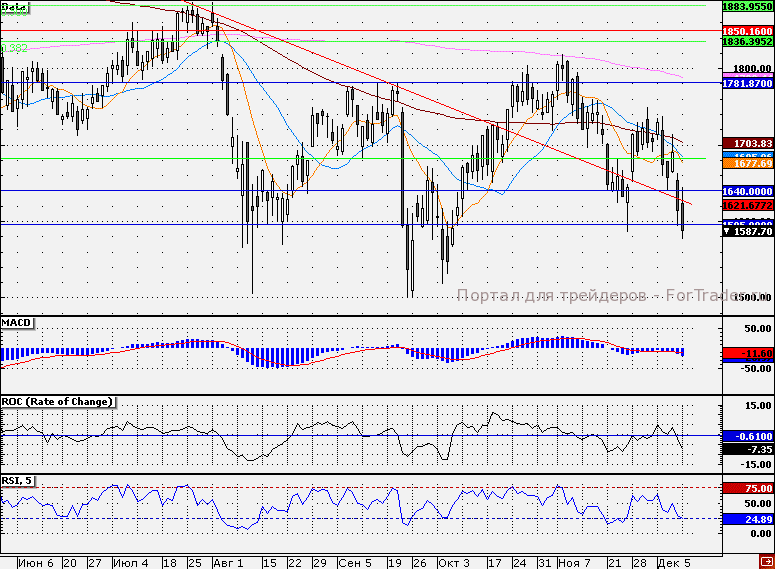Click the red 1621.6772 trendline price tag

coord(747,205)
